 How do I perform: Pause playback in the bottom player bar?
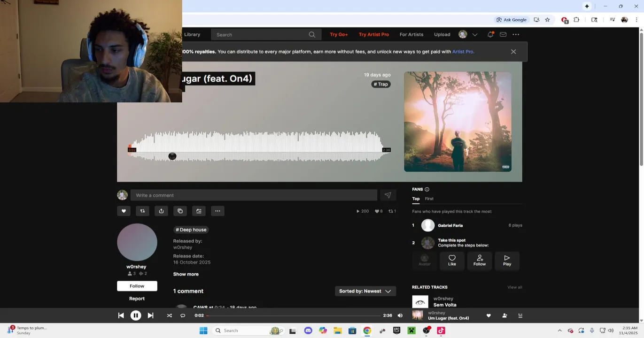(135, 315)
